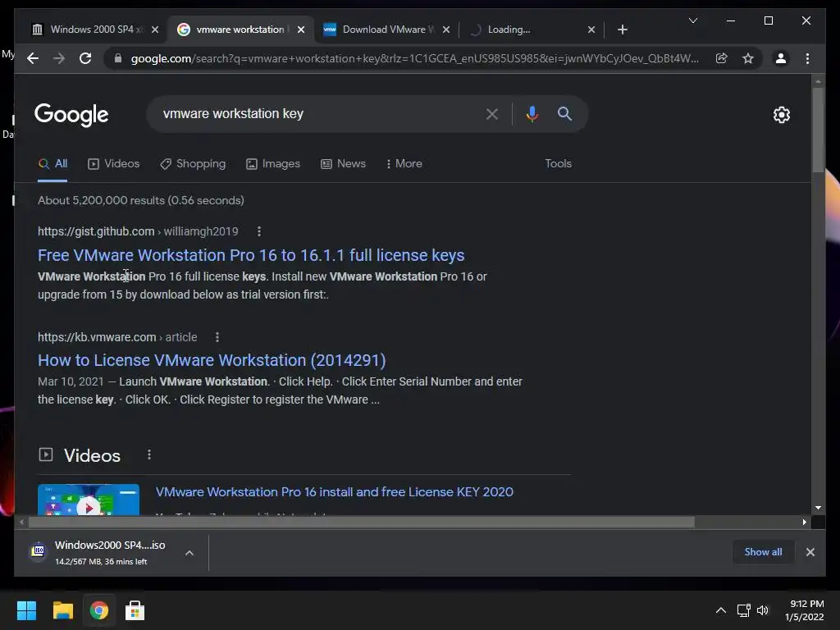Share this page using the share icon
The height and width of the screenshot is (630, 840).
pyautogui.click(x=722, y=58)
